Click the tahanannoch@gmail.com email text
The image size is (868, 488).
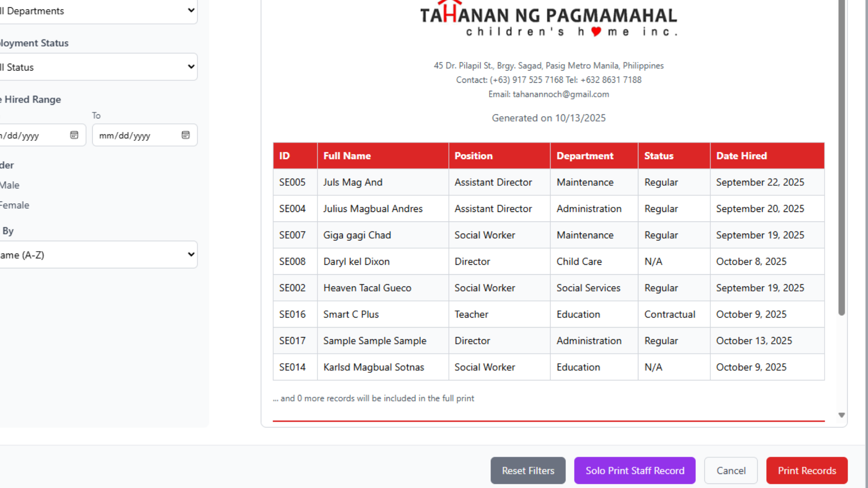coord(561,94)
